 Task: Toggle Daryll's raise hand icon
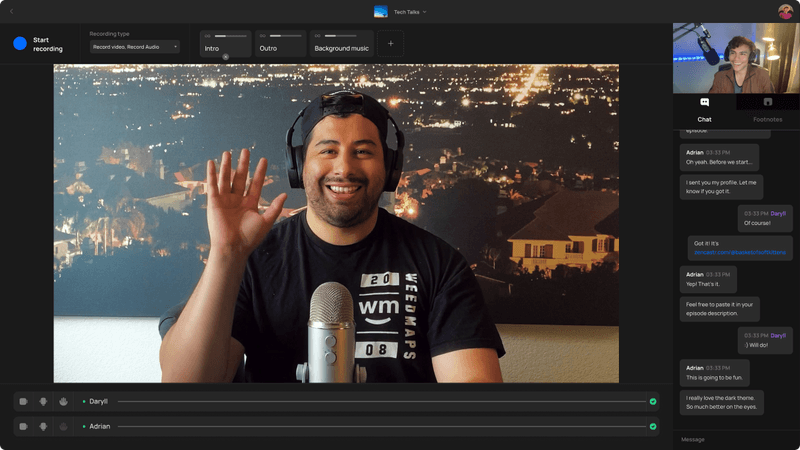tap(62, 401)
